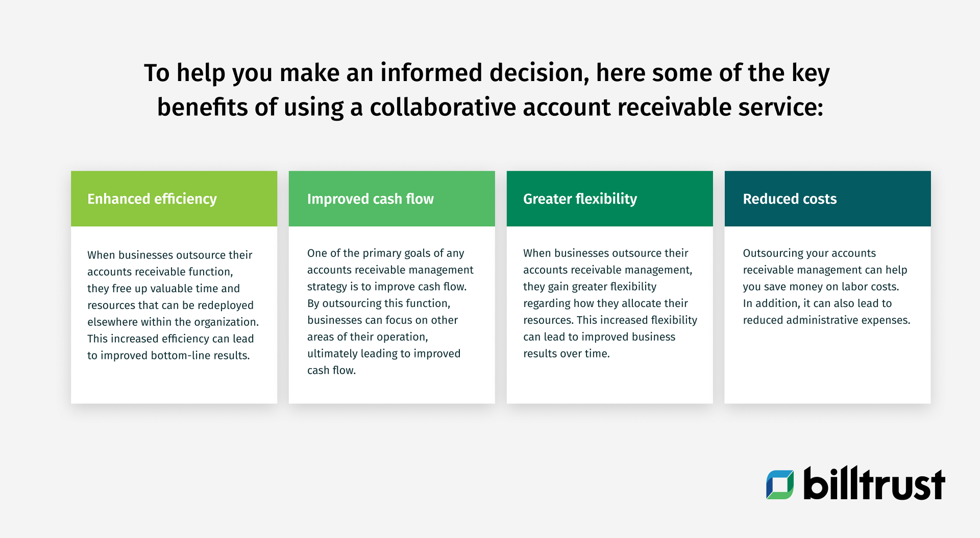
Task: Click blank area under the Greater flexibility paragraph
Action: 609,382
